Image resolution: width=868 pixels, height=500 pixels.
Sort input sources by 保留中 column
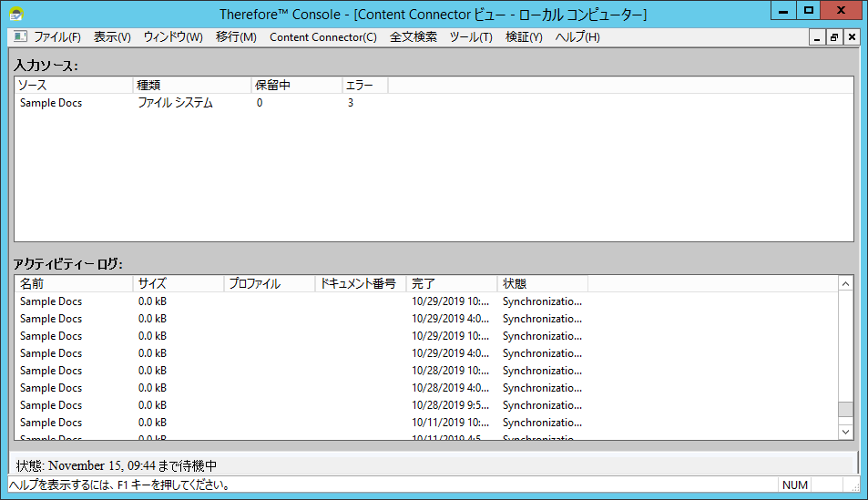(297, 86)
